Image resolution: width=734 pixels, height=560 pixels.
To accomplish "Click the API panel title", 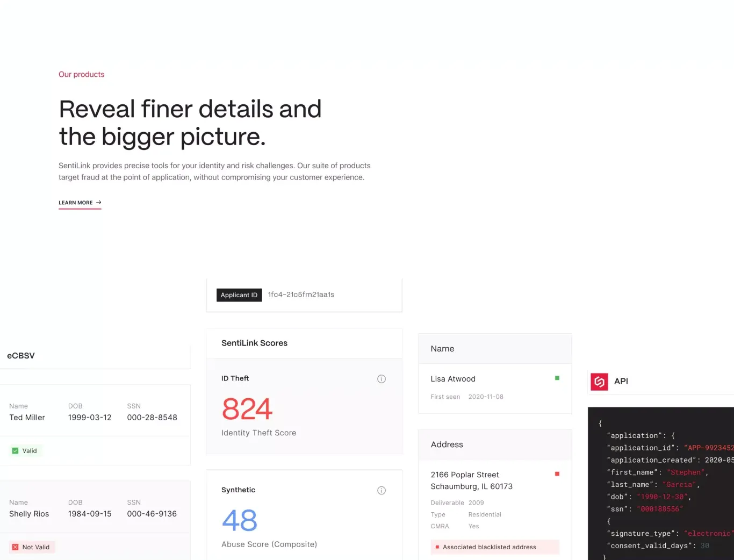I will 621,381.
